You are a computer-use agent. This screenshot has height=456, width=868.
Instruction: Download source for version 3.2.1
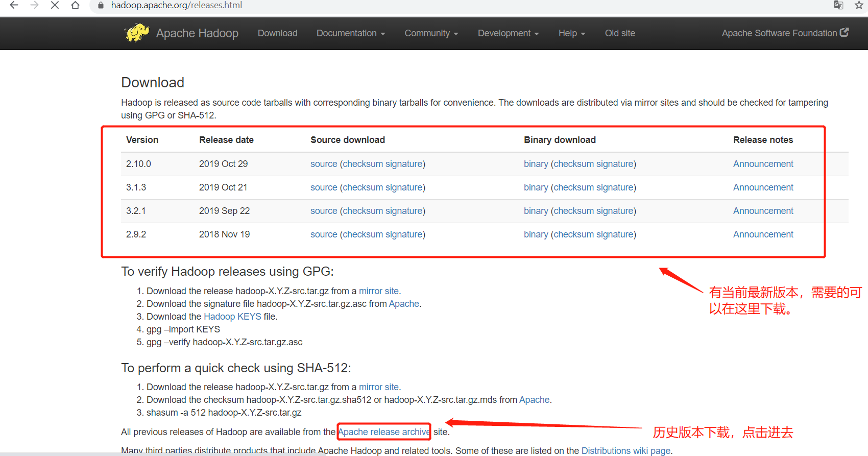tap(324, 211)
